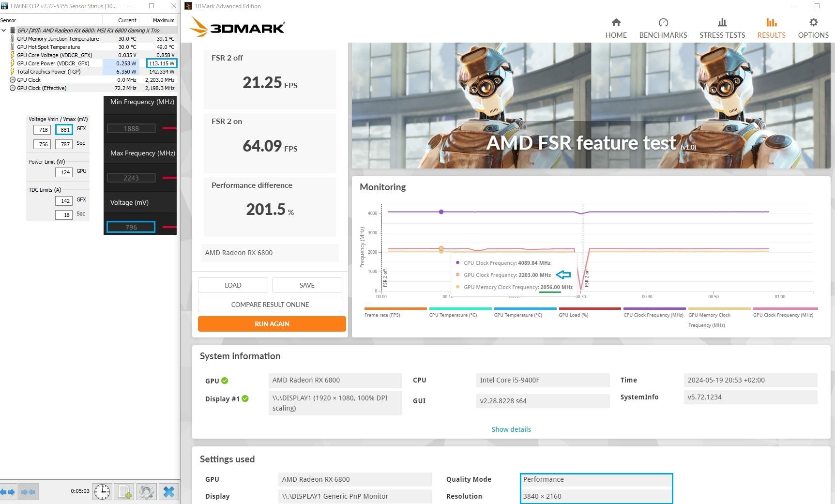Click clock icon for GPU Clock (Effective)
This screenshot has height=504, width=835.
[13, 88]
